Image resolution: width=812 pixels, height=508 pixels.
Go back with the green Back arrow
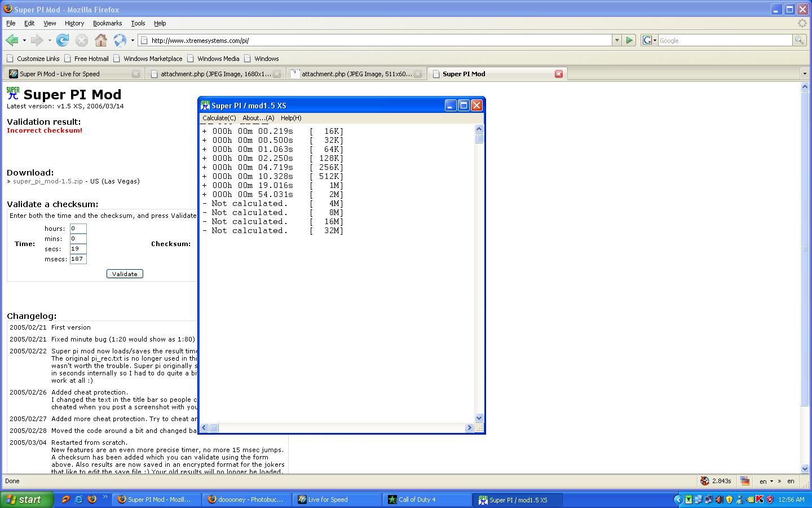click(x=12, y=40)
